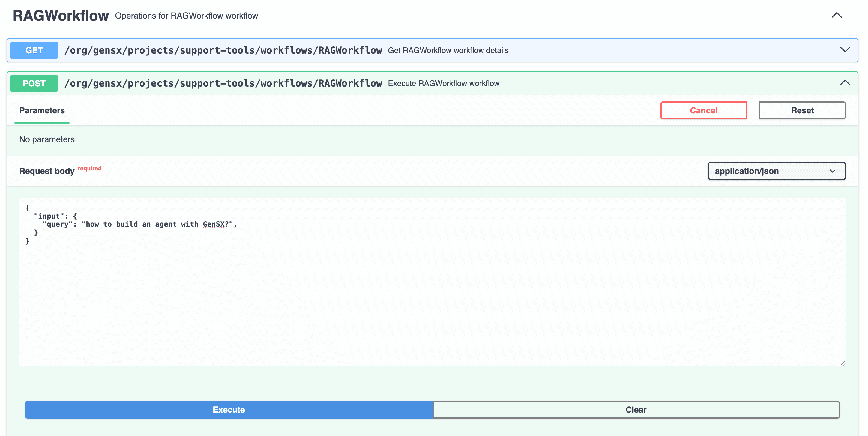Click the No parameters area
This screenshot has width=868, height=436.
[47, 139]
